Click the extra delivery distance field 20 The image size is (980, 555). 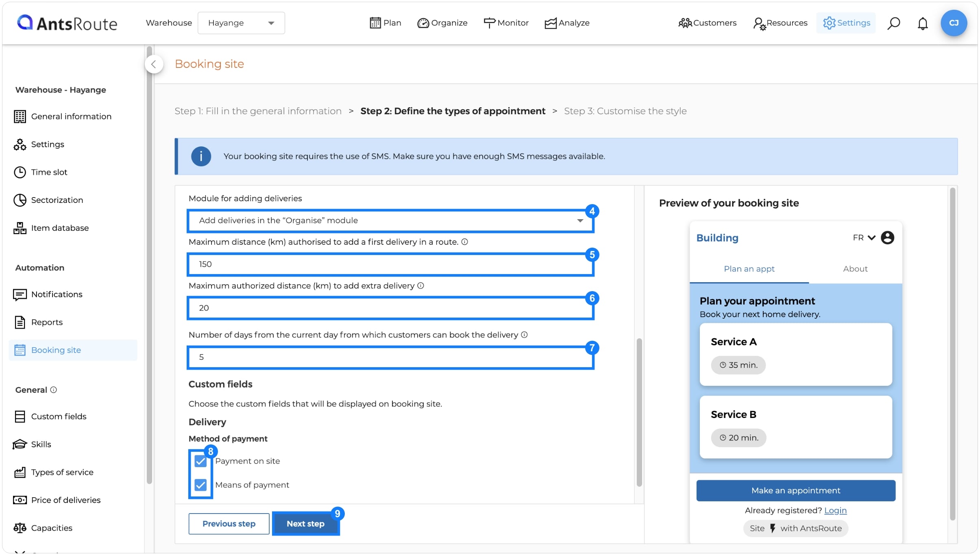click(x=390, y=309)
